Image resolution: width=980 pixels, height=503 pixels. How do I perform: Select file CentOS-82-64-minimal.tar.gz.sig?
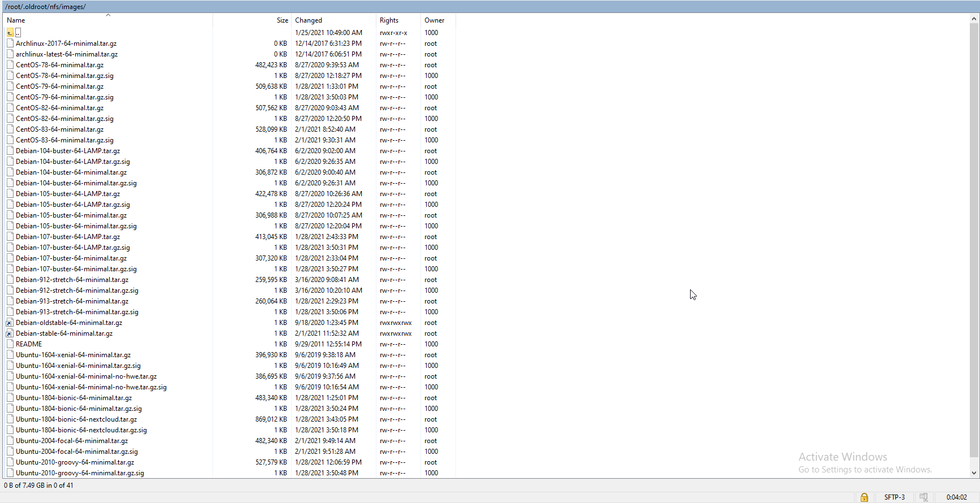click(64, 119)
